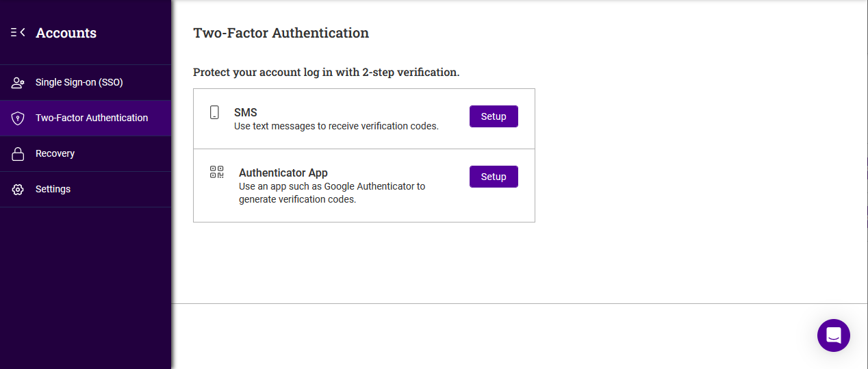Image resolution: width=868 pixels, height=369 pixels.
Task: Click the Recovery padlock icon
Action: (18, 154)
